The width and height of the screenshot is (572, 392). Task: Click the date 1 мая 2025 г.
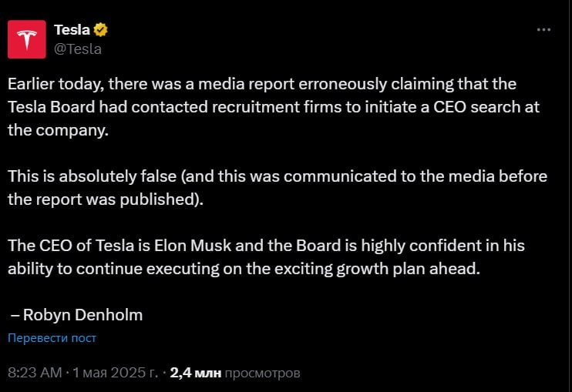coord(115,372)
